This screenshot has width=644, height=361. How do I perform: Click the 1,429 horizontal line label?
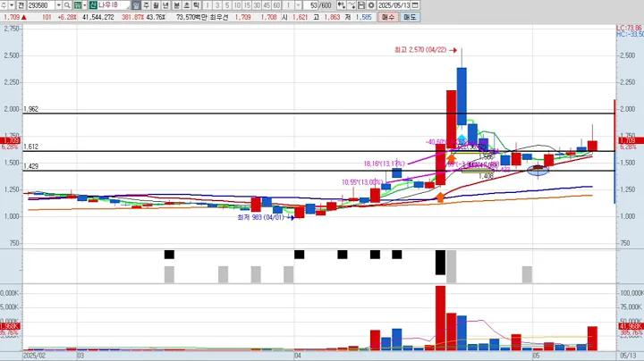tap(30, 166)
